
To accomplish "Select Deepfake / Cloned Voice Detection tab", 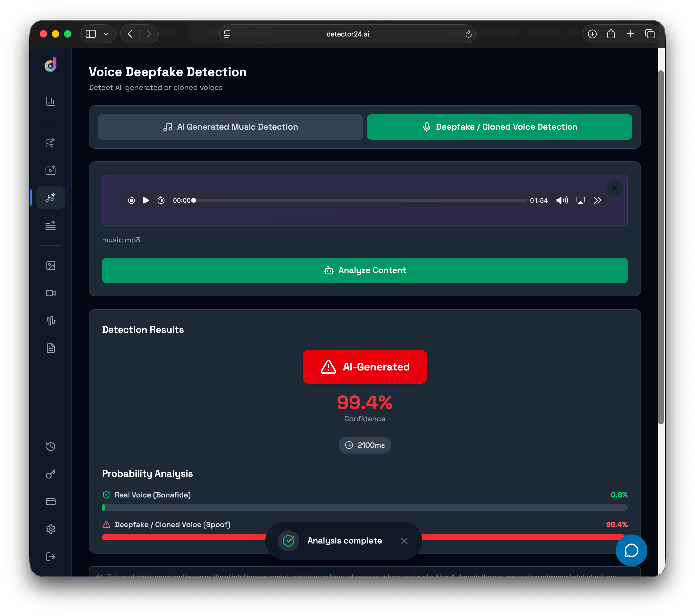I will tap(499, 127).
